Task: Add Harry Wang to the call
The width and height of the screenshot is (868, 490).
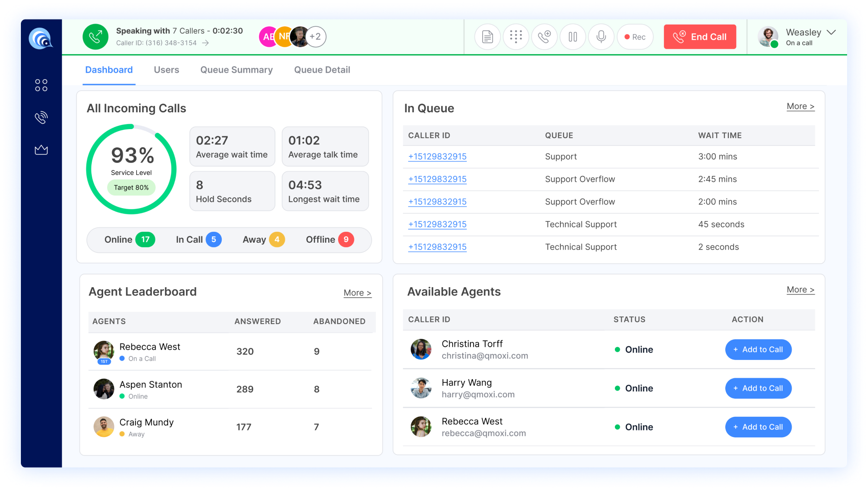Action: coord(758,388)
